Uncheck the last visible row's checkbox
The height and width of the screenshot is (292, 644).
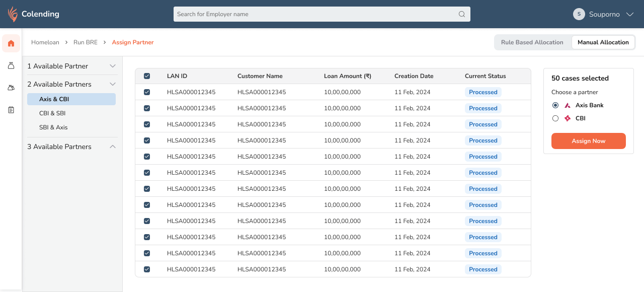click(x=147, y=269)
